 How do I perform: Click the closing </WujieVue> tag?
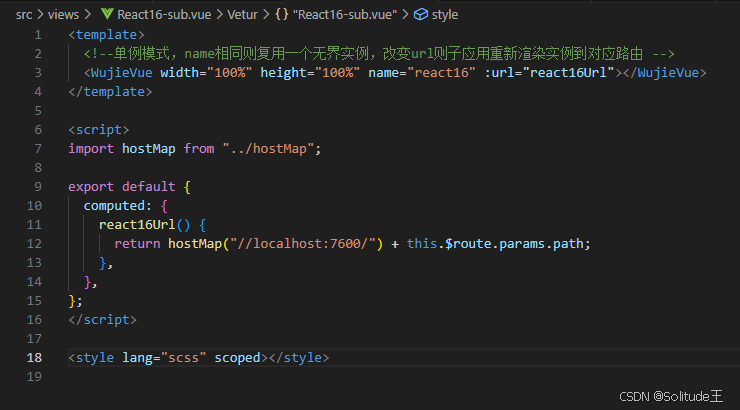click(x=664, y=73)
